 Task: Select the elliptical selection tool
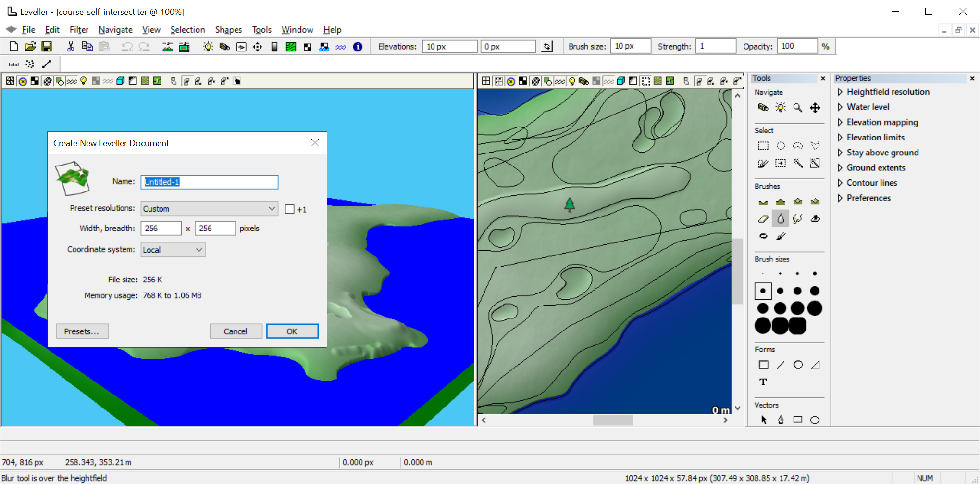781,146
